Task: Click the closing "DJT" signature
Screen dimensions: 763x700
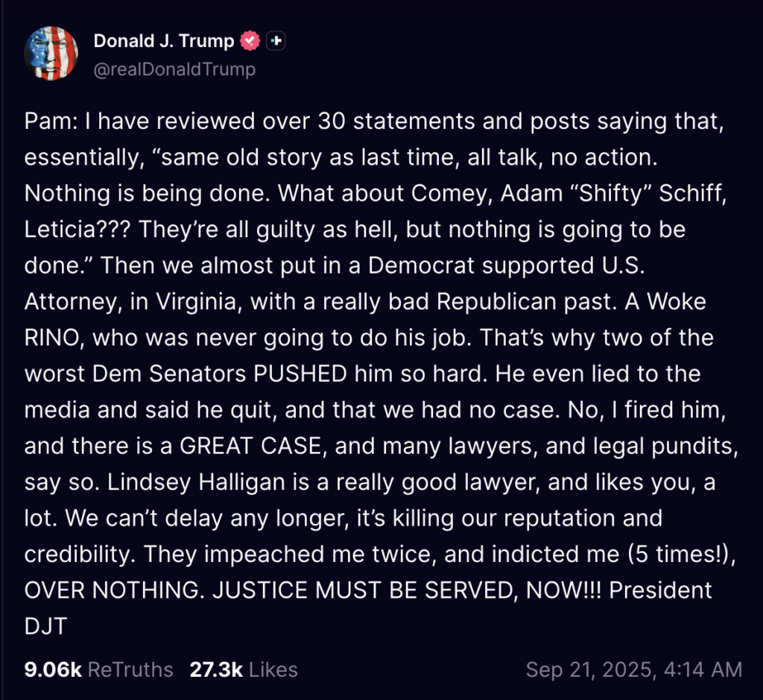Action: [45, 626]
